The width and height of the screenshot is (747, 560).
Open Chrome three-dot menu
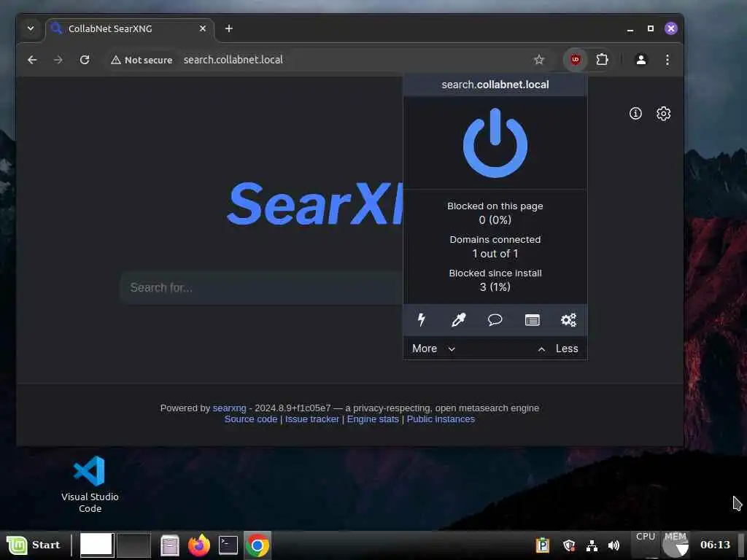tap(667, 60)
